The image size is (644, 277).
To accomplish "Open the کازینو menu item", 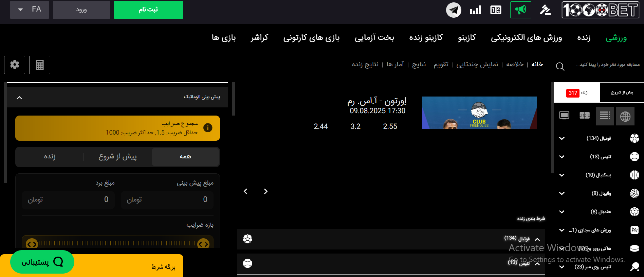I will (466, 38).
